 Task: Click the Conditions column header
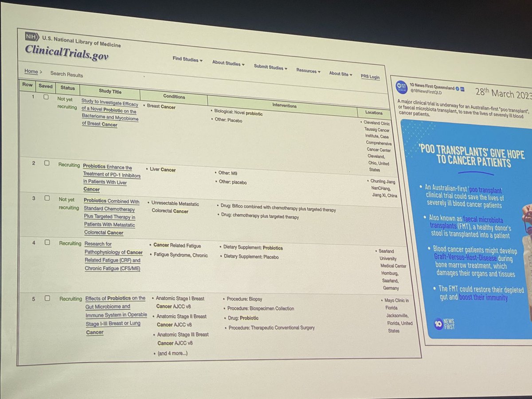tap(174, 97)
